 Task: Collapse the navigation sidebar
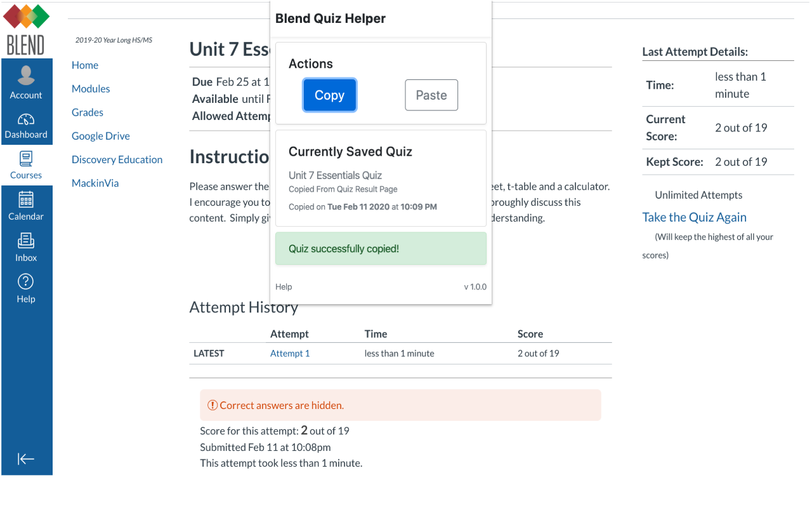(26, 458)
